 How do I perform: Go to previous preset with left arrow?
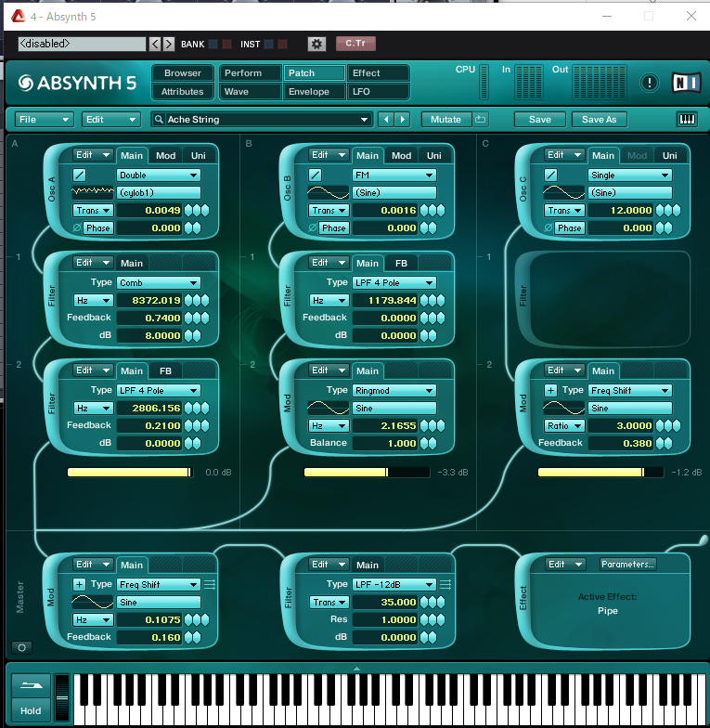pos(386,119)
